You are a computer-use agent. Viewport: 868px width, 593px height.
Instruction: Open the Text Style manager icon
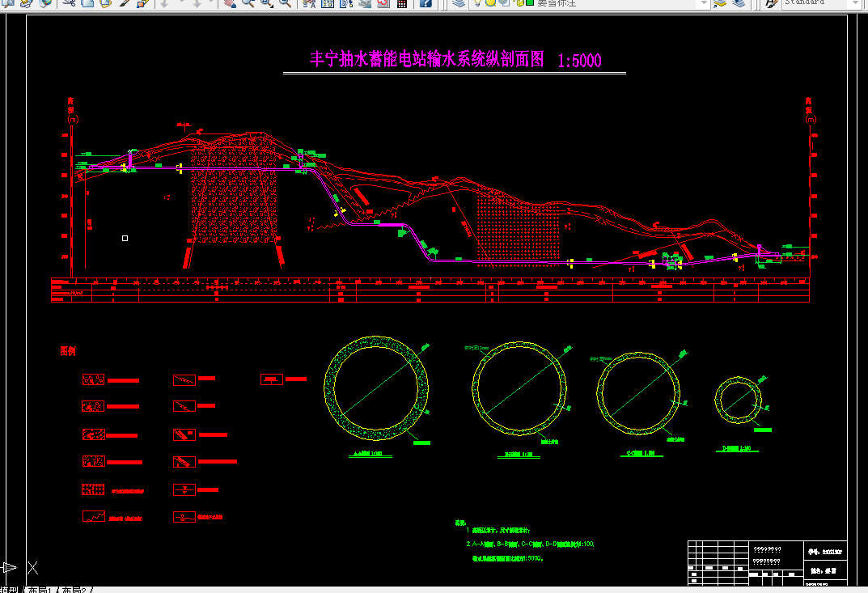[771, 2]
